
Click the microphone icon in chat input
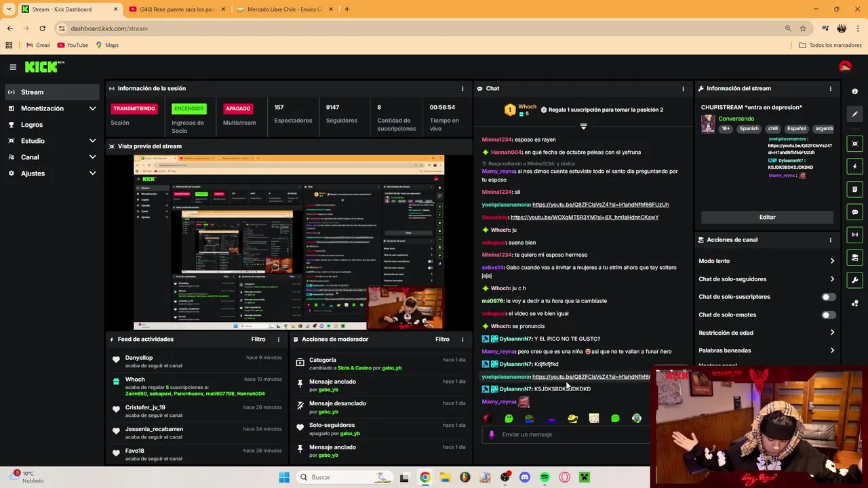[x=492, y=434]
